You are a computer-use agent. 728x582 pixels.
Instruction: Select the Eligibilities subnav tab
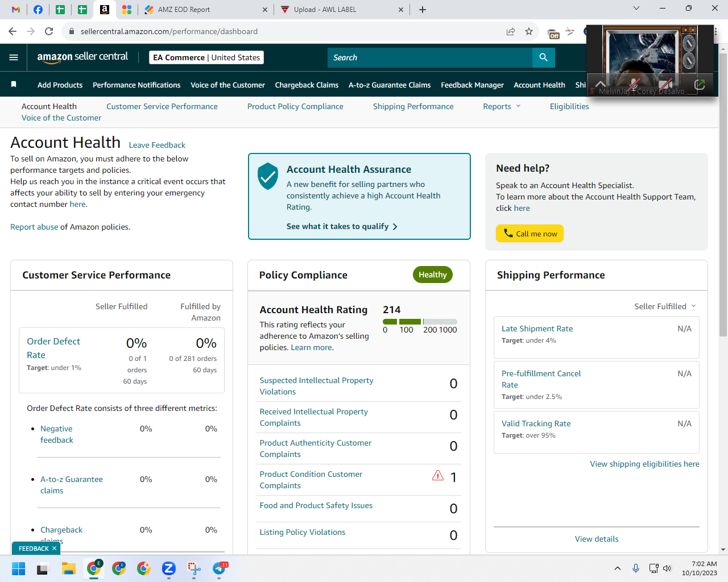coord(569,106)
